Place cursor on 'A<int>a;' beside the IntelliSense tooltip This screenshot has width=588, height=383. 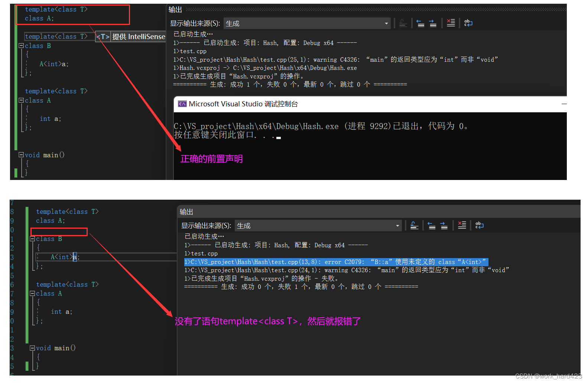click(x=54, y=64)
